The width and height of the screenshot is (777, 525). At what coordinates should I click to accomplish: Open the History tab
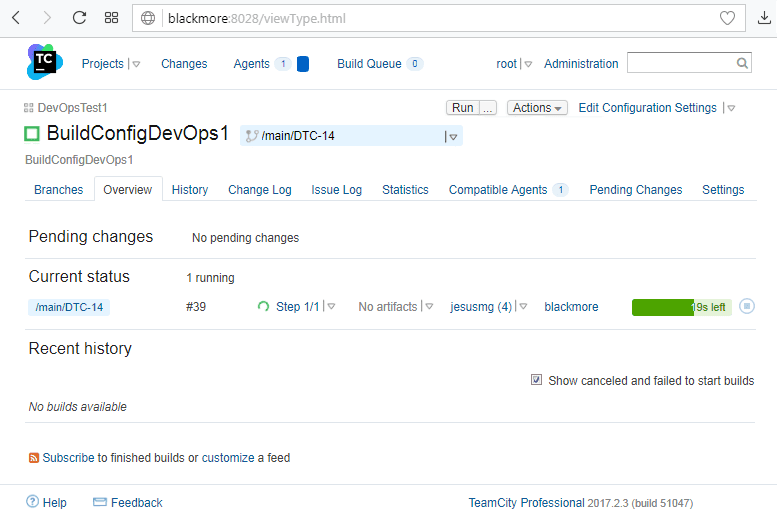pos(190,190)
